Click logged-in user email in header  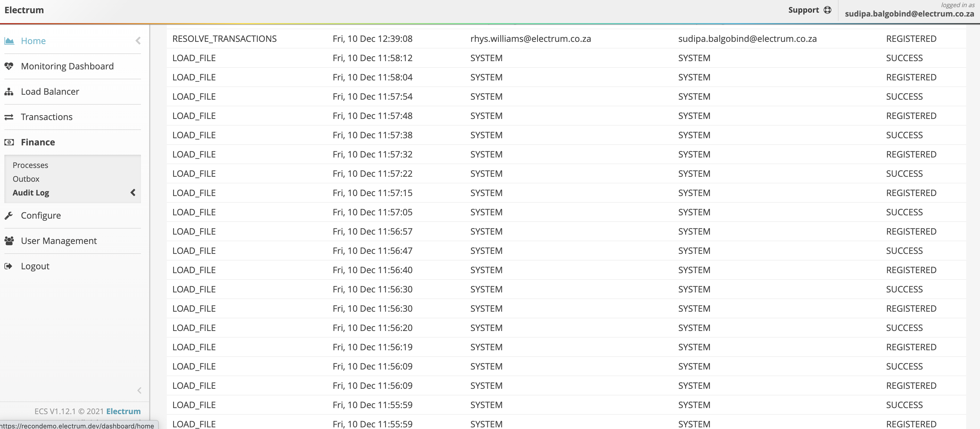(x=909, y=14)
